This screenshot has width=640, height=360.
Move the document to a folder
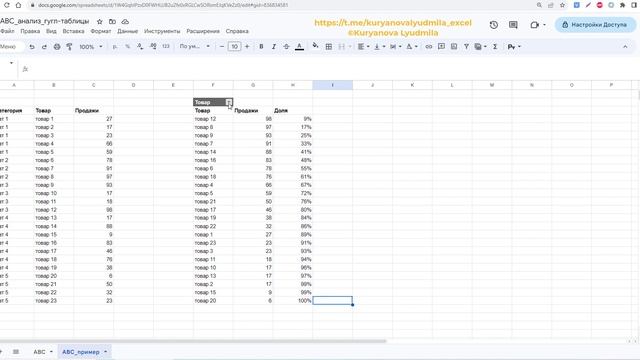[x=112, y=21]
